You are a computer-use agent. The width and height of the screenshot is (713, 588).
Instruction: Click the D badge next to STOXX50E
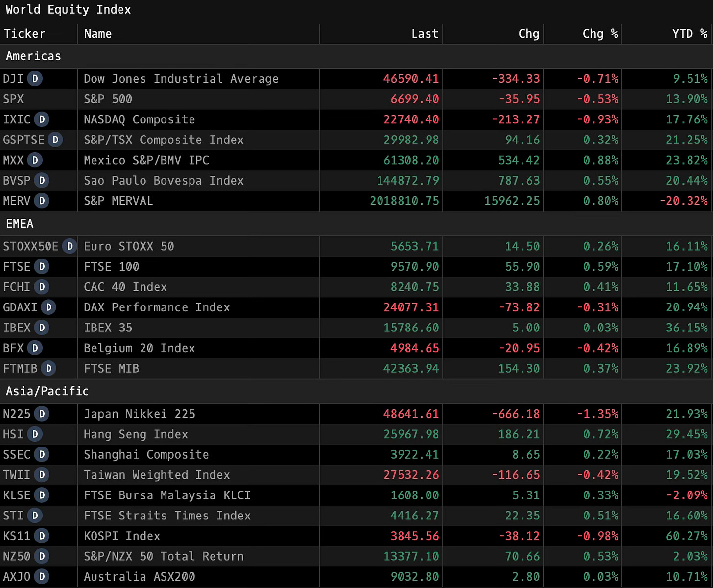click(x=70, y=246)
